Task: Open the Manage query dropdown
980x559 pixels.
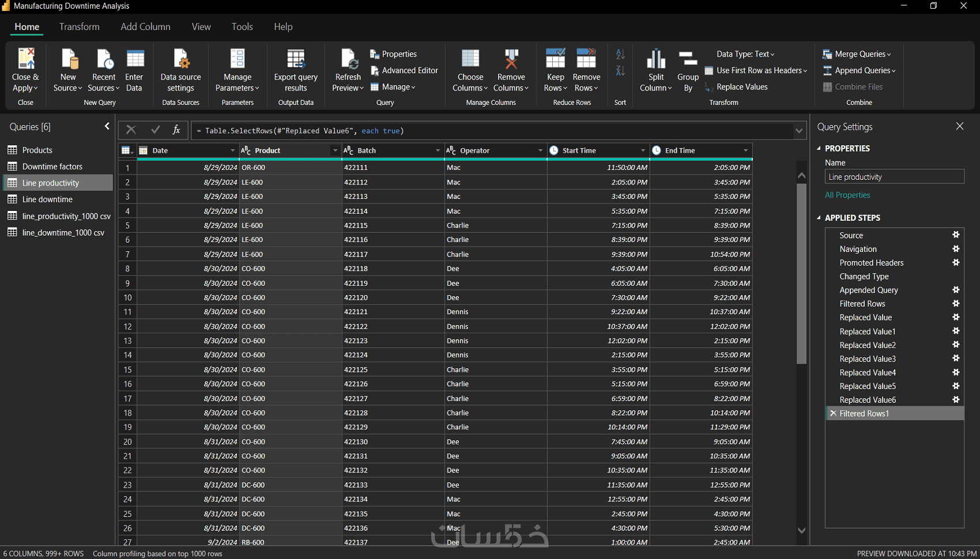Action: pyautogui.click(x=393, y=87)
